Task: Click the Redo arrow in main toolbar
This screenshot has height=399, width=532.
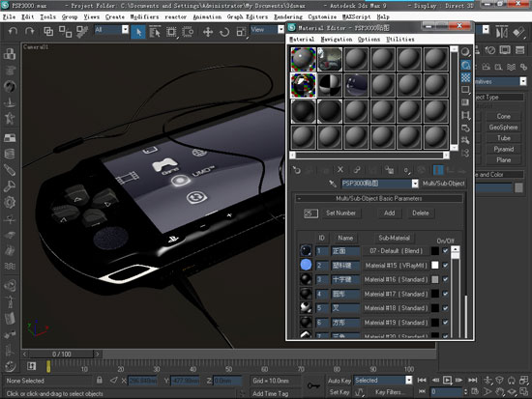Action: click(x=30, y=32)
